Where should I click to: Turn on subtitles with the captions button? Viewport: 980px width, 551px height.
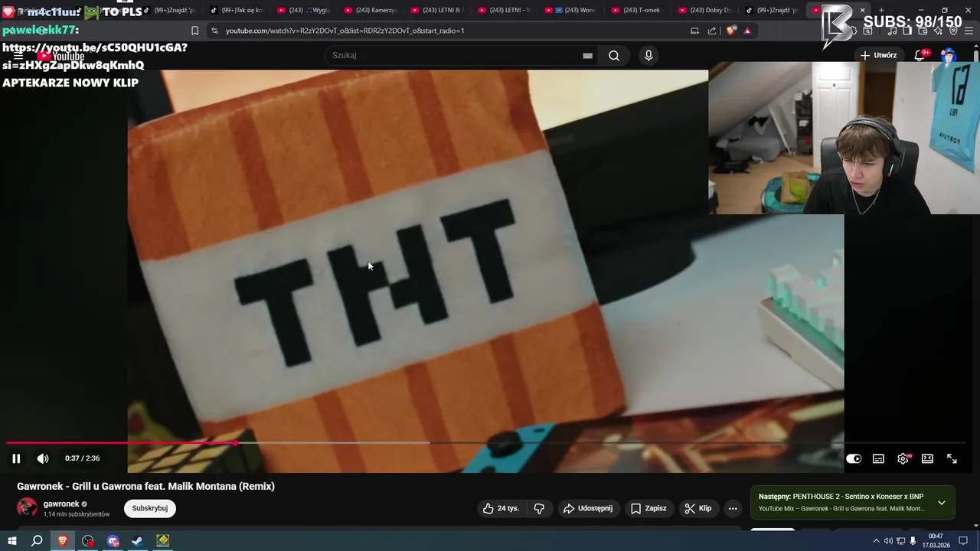[x=878, y=458]
